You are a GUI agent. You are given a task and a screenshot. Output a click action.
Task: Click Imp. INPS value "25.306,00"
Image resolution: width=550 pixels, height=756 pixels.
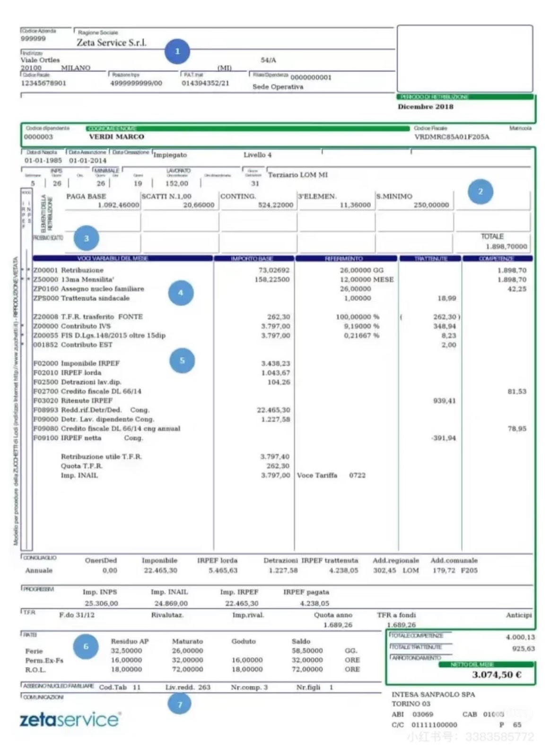[x=101, y=603]
